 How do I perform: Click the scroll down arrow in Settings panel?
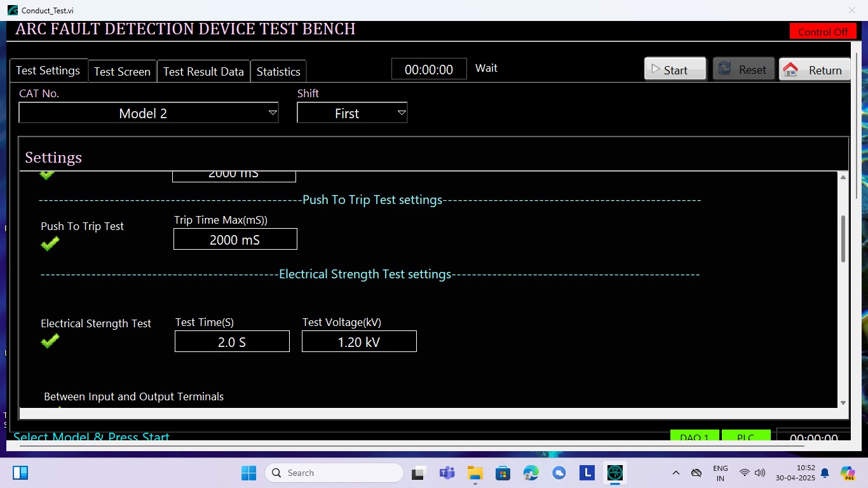click(x=843, y=402)
